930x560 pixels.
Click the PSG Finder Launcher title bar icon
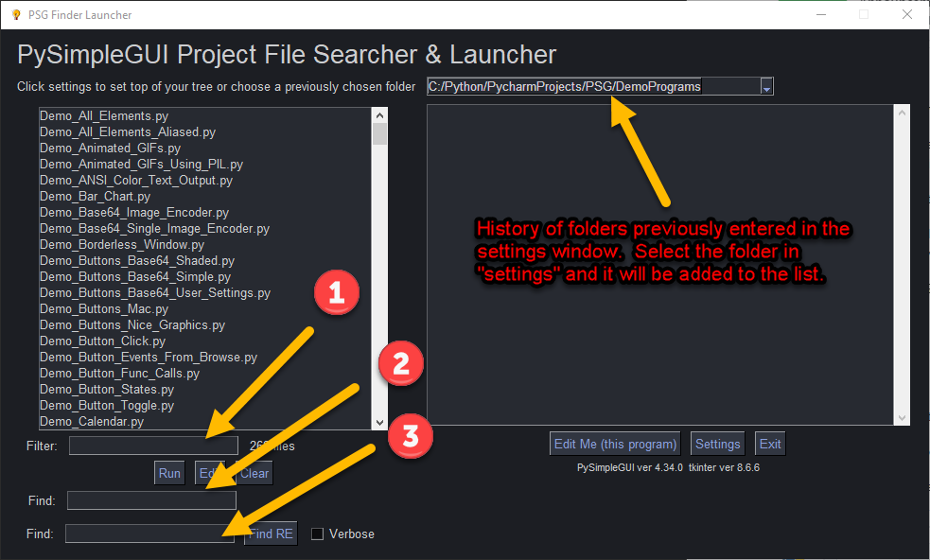coord(16,14)
